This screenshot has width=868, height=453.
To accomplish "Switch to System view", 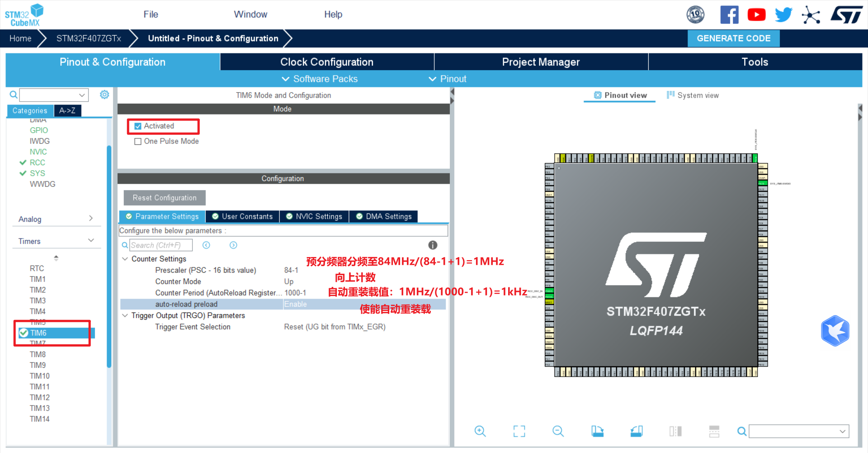I will pyautogui.click(x=693, y=95).
